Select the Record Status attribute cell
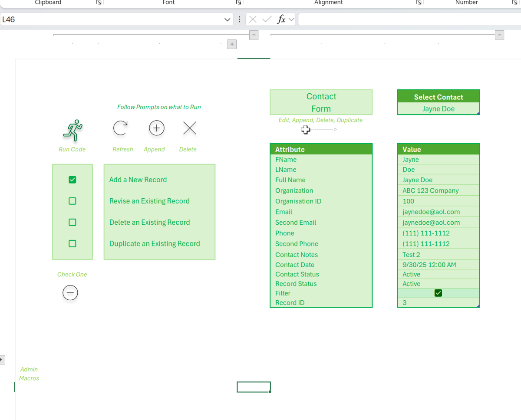This screenshot has height=420, width=521. coord(321,284)
